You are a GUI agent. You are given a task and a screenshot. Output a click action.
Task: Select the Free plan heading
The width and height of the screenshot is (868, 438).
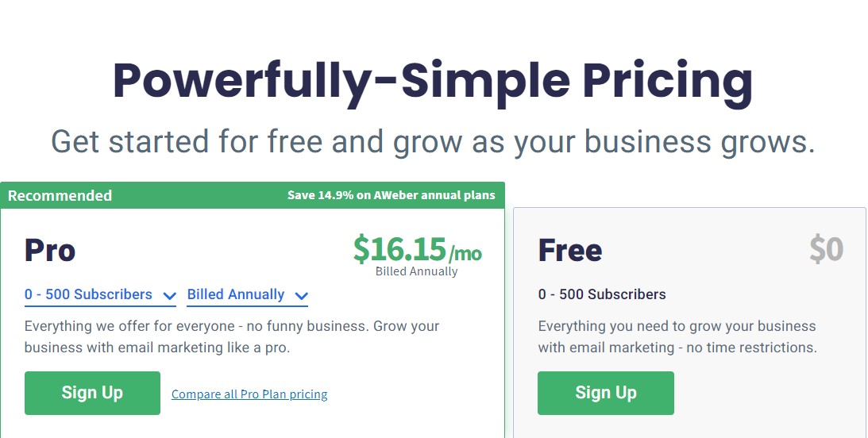tap(569, 250)
